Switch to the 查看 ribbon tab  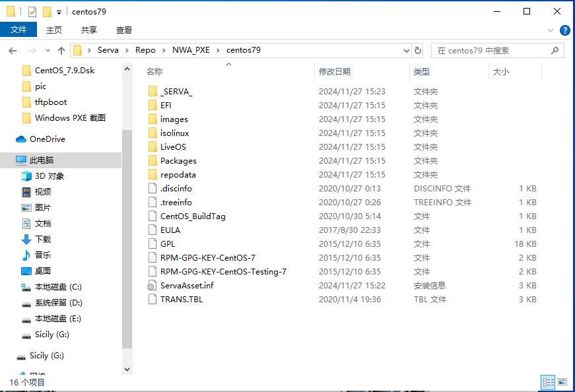(124, 30)
